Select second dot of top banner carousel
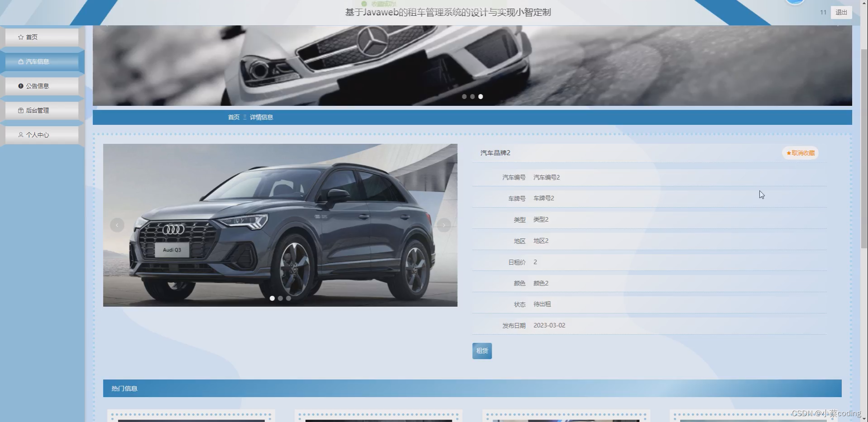The image size is (868, 422). pos(472,96)
